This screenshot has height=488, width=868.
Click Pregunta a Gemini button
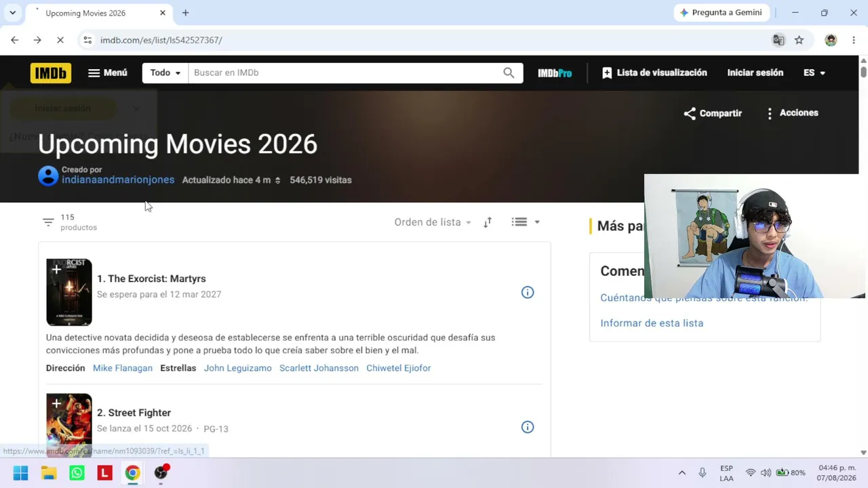722,13
